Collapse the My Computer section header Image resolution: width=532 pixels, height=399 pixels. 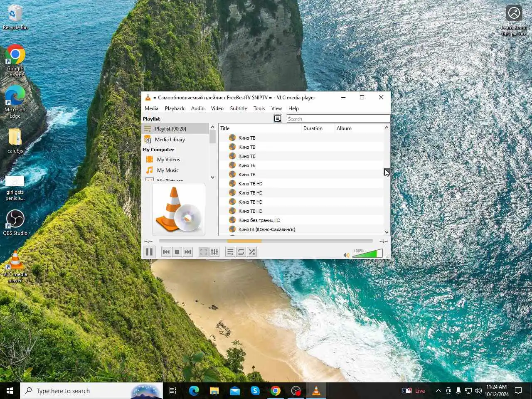(158, 150)
